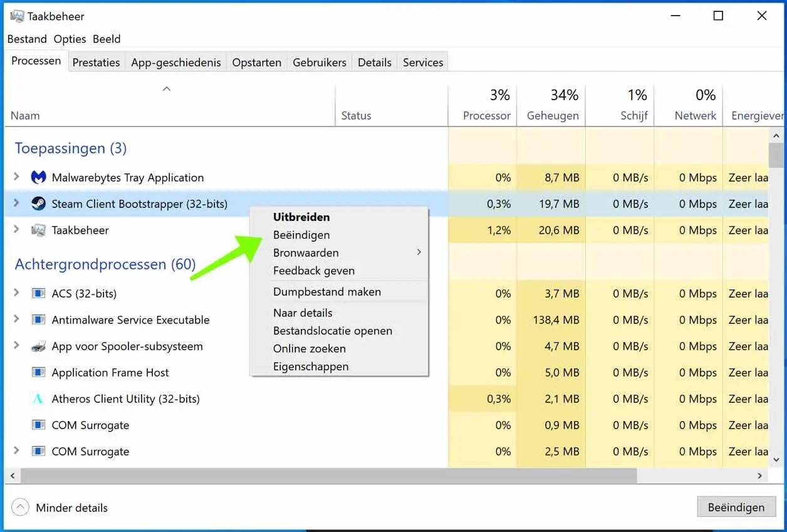The image size is (787, 532).
Task: Click the Minder details link
Action: [71, 508]
